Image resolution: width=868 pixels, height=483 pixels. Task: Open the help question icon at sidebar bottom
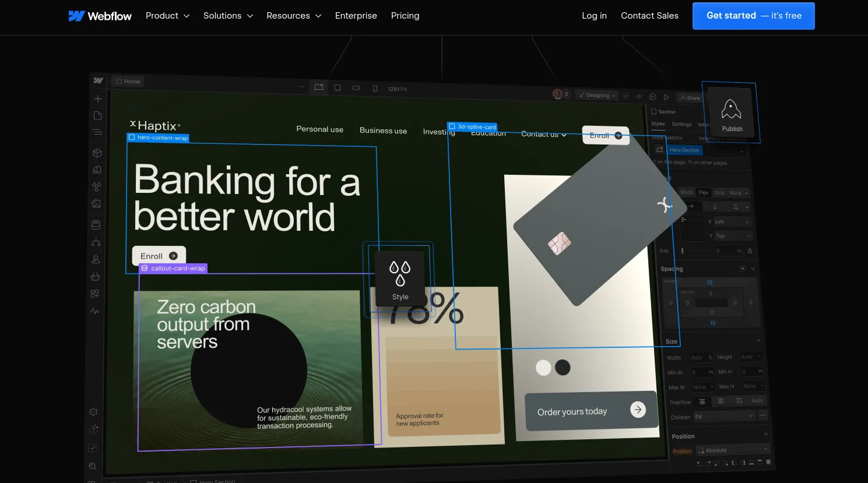[x=93, y=429]
